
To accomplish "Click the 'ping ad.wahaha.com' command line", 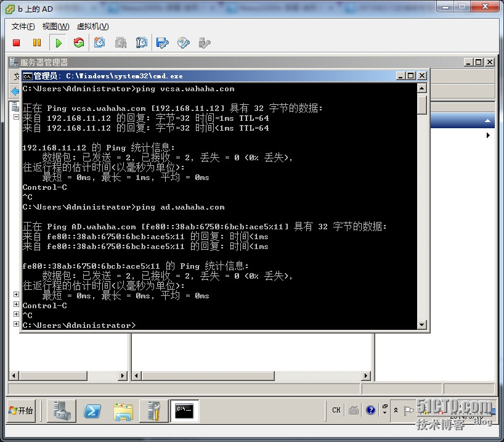I will 123,207.
